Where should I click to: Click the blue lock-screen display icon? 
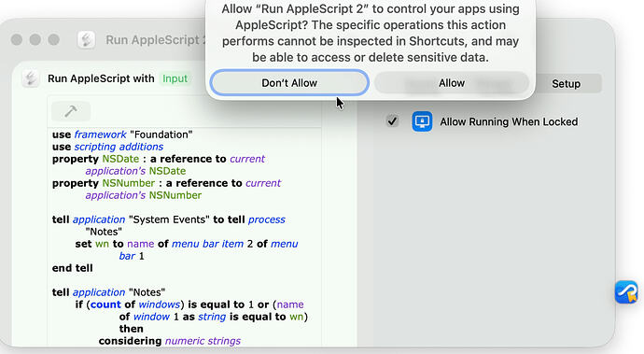(x=422, y=121)
